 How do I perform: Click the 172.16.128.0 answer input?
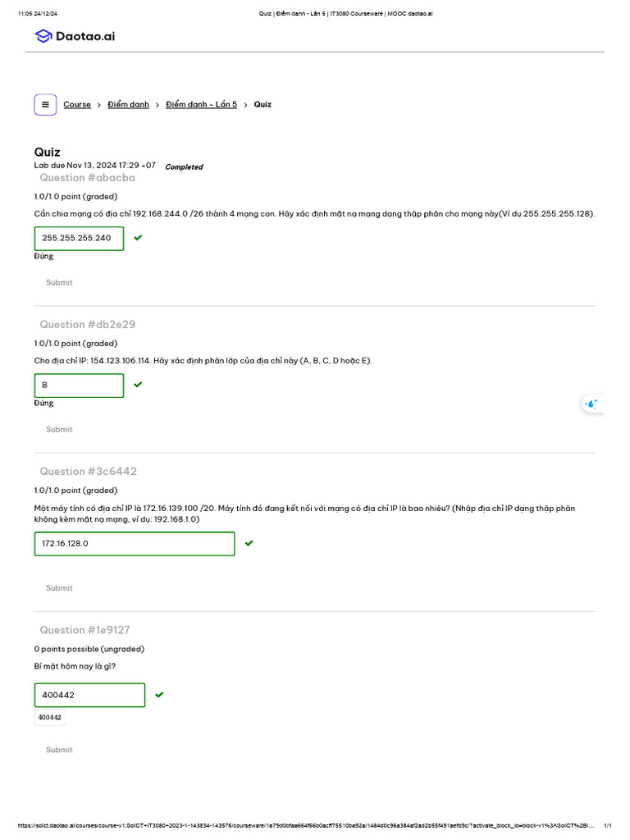pyautogui.click(x=134, y=543)
